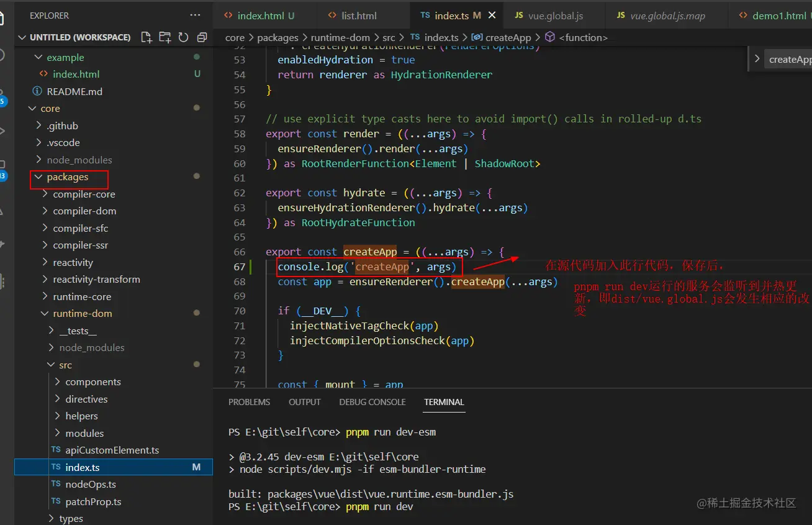Image resolution: width=812 pixels, height=525 pixels.
Task: Select index.ts in the file tree
Action: (x=114, y=467)
